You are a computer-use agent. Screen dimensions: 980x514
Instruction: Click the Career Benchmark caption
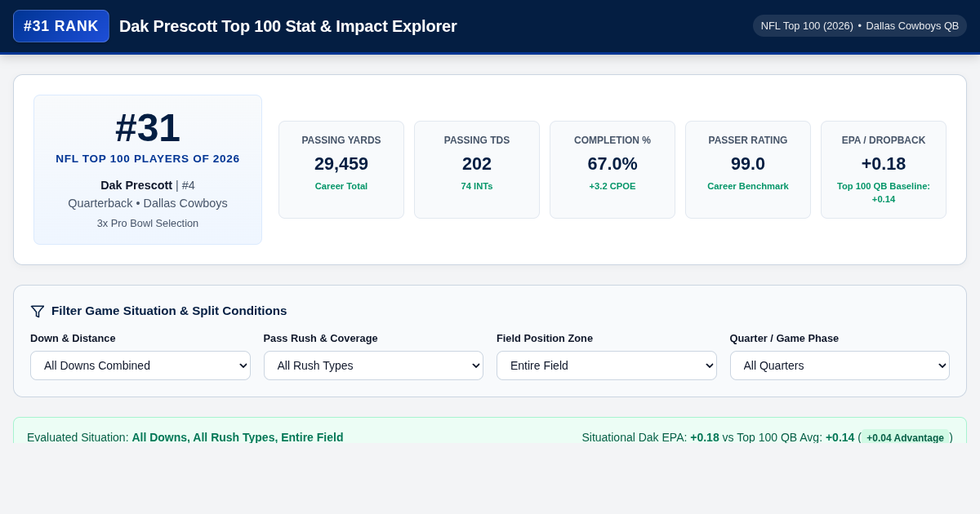click(748, 186)
